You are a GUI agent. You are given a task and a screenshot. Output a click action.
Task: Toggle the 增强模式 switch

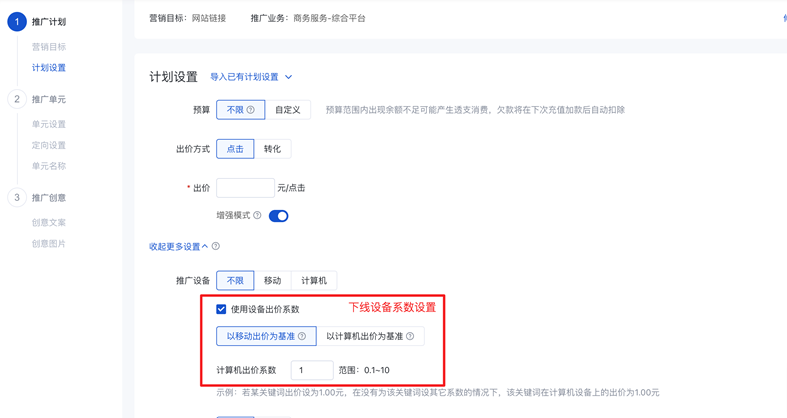pos(279,216)
